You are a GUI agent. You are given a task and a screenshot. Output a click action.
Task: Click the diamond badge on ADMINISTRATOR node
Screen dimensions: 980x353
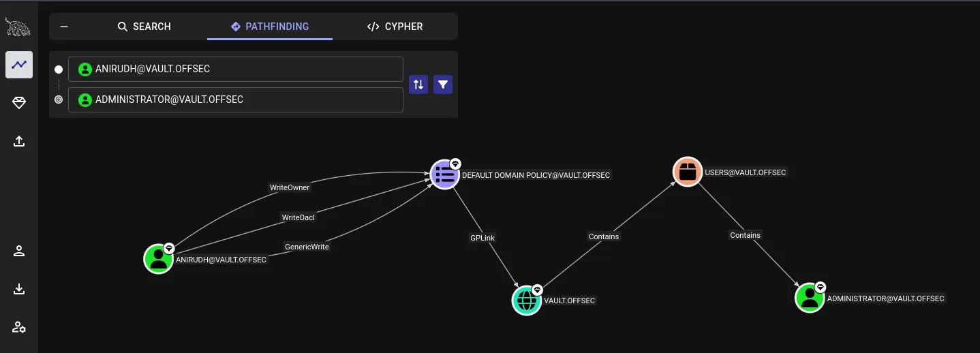point(820,287)
